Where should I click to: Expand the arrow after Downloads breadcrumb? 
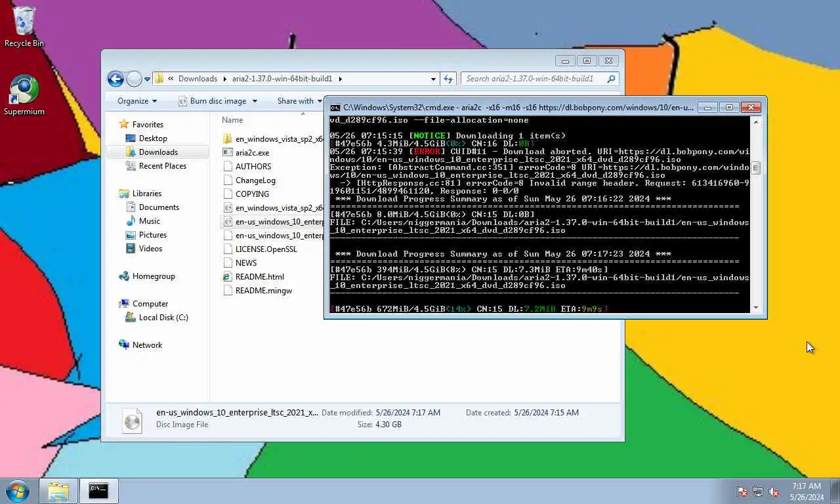pyautogui.click(x=224, y=79)
